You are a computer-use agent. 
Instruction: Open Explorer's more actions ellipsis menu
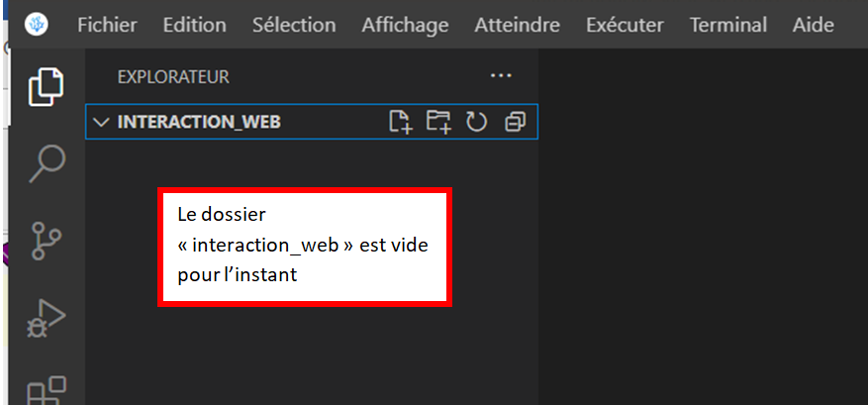(502, 76)
